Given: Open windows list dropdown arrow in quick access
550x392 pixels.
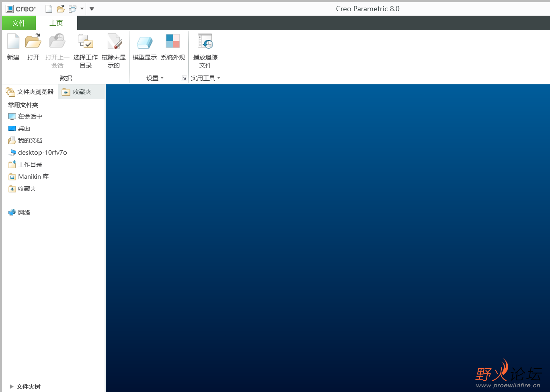Looking at the screenshot, I should (x=82, y=9).
